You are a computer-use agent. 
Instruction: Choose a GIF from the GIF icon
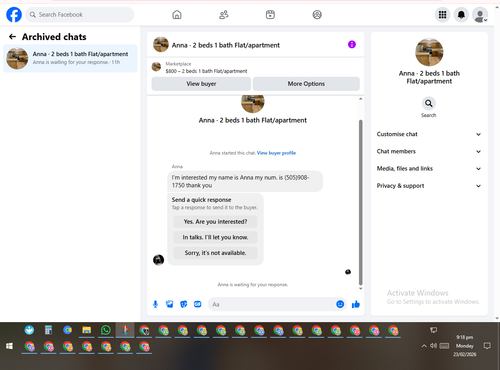[x=198, y=304]
